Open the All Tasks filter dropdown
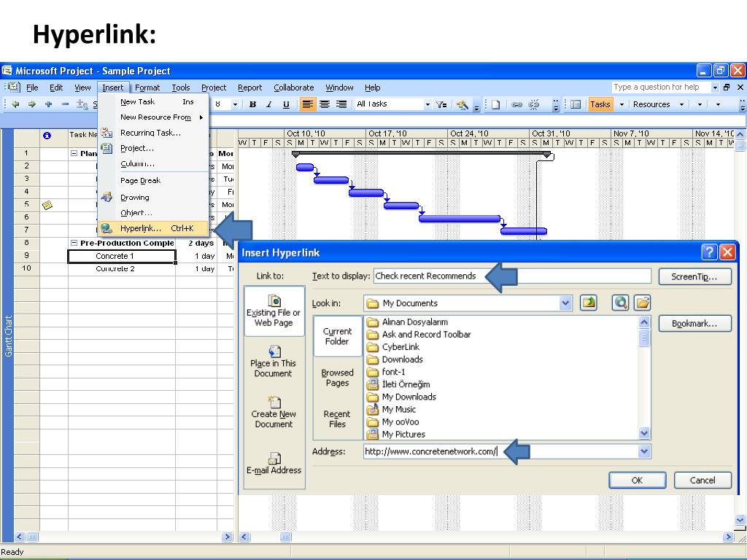 [x=427, y=104]
